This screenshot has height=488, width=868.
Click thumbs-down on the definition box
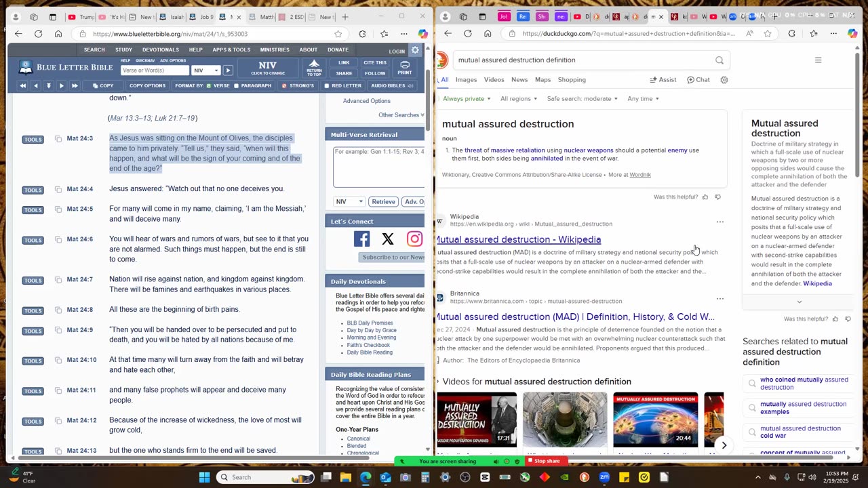pyautogui.click(x=718, y=197)
